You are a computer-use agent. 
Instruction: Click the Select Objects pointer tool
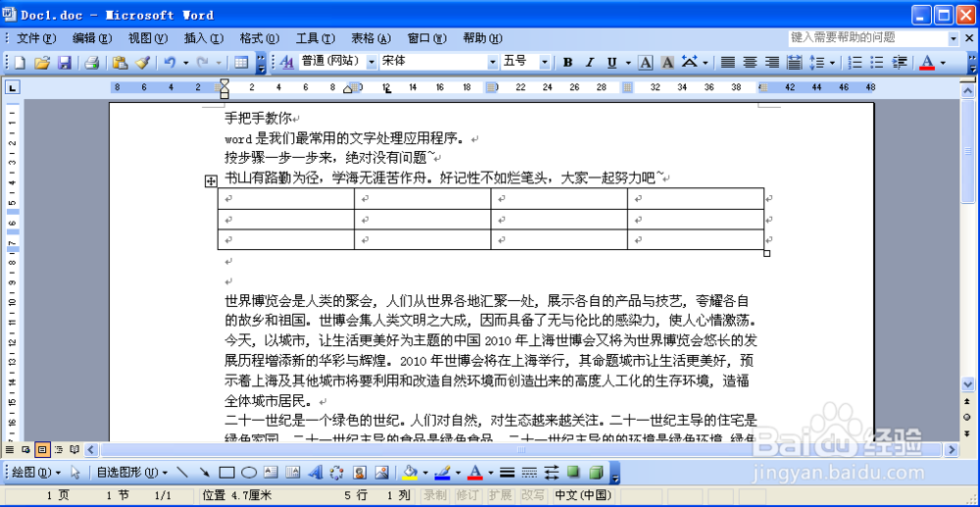[75, 472]
